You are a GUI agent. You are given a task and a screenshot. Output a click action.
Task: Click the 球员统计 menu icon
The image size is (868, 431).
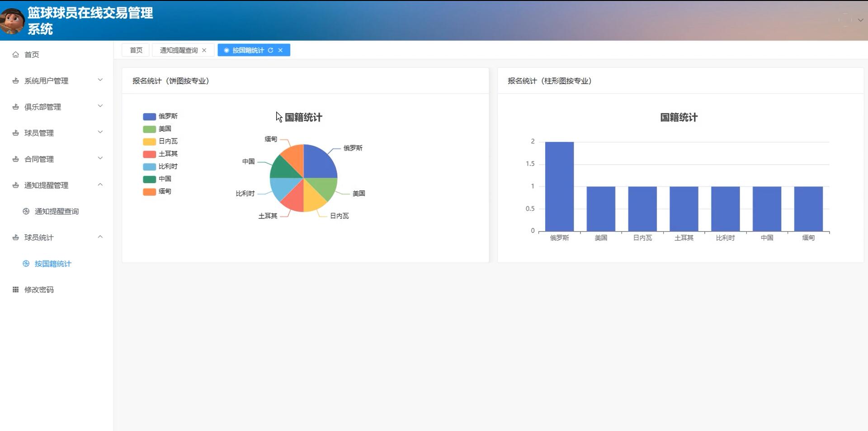(15, 237)
